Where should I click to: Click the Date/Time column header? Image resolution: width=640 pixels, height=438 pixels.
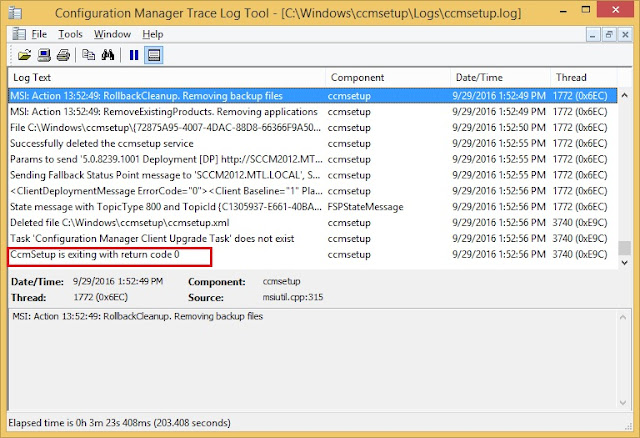point(501,78)
